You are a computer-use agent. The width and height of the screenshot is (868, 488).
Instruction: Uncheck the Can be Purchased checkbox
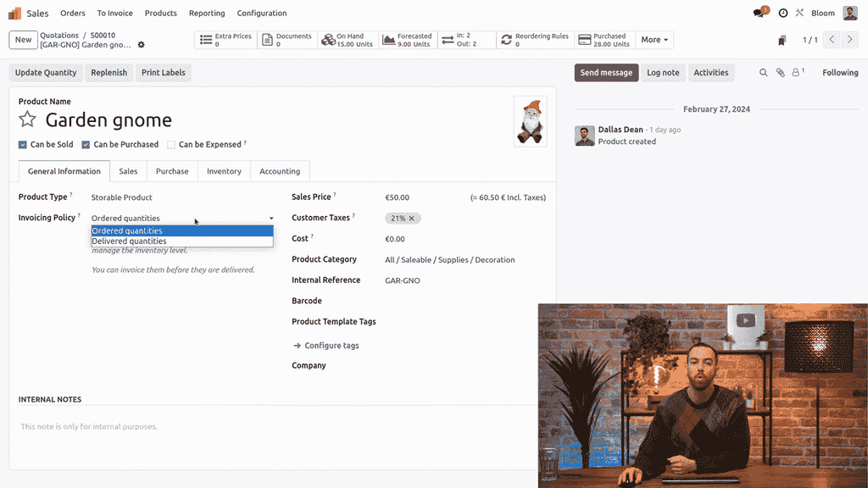point(86,145)
